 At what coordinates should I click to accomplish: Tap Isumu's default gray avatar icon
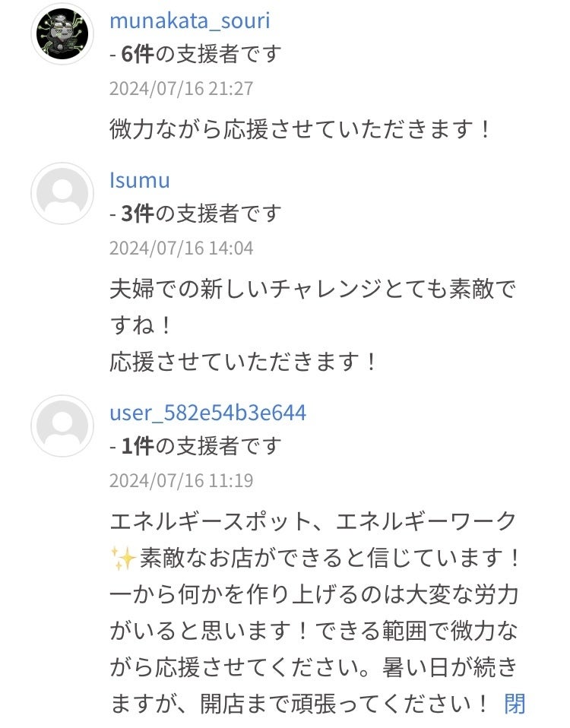point(62,193)
